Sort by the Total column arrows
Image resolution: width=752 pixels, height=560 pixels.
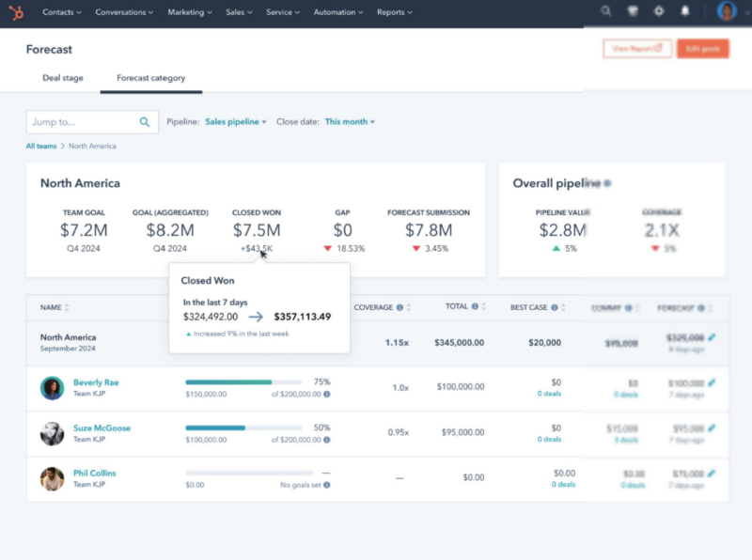[x=484, y=306]
